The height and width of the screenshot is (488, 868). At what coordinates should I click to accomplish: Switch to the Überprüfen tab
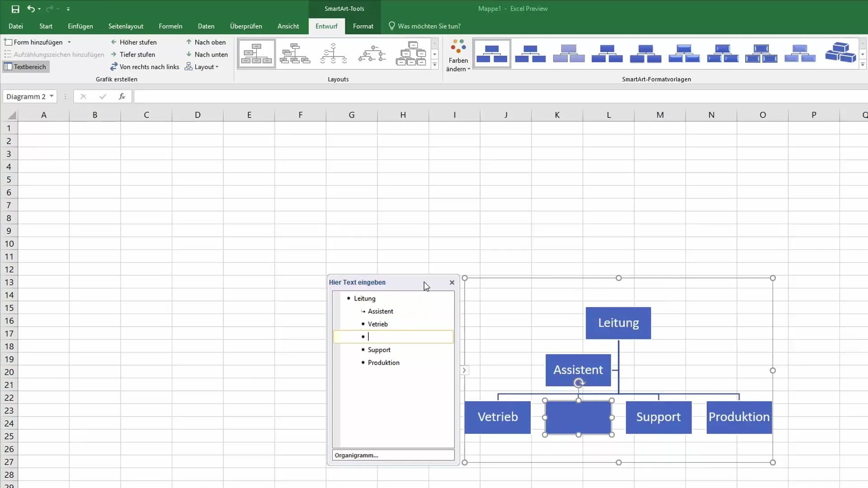[x=246, y=26]
